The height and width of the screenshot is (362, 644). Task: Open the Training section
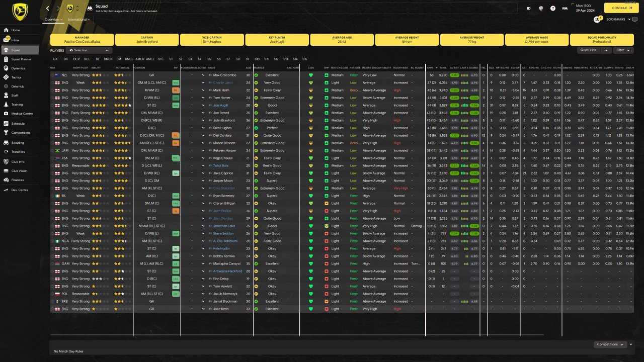click(20, 105)
